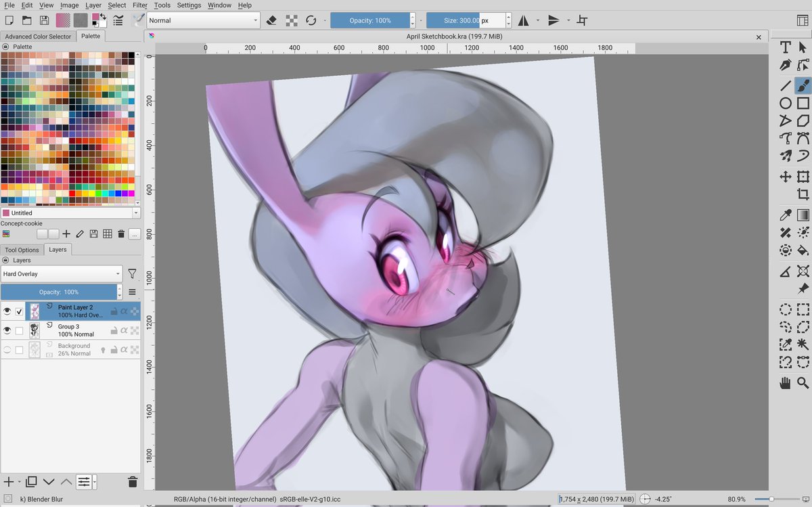Viewport: 812px width, 507px height.
Task: Click reload original preset icon
Action: tap(311, 20)
